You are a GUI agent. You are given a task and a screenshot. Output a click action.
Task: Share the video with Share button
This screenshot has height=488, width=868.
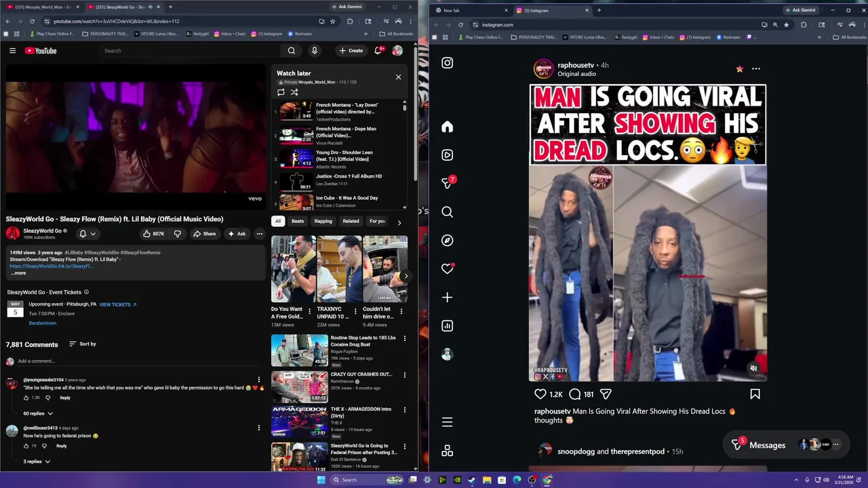point(204,234)
